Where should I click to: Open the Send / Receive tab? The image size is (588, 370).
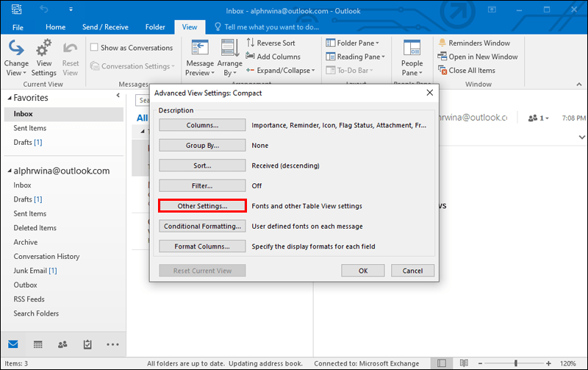click(x=105, y=27)
